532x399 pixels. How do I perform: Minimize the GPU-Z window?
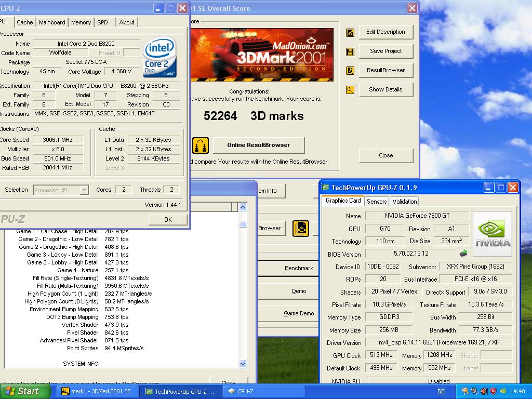click(488, 187)
